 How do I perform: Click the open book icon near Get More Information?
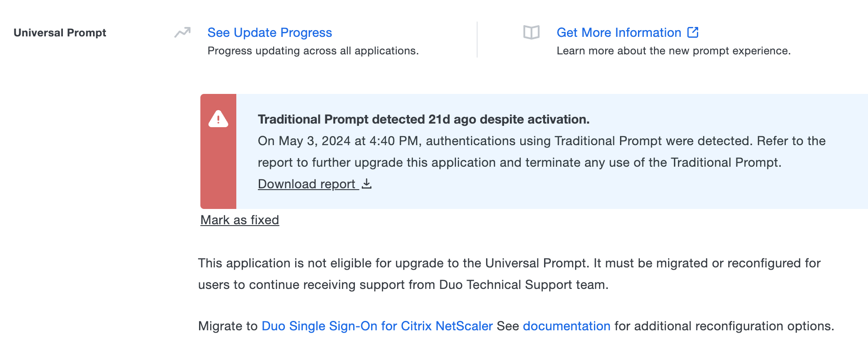click(x=531, y=32)
